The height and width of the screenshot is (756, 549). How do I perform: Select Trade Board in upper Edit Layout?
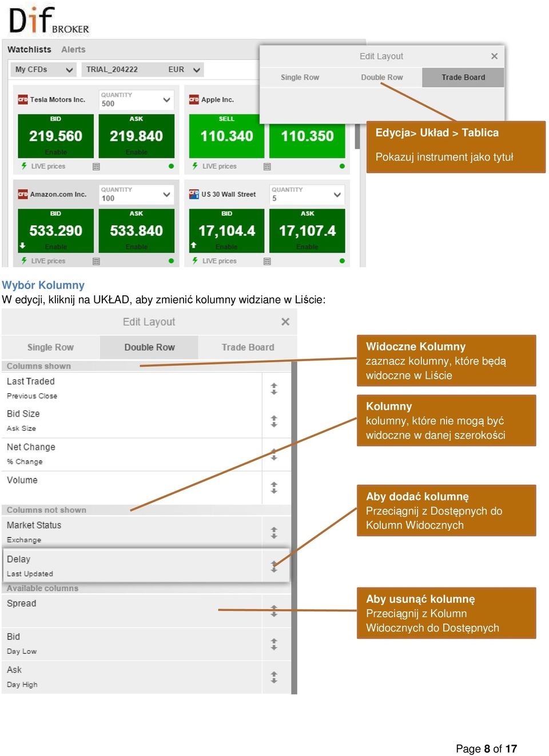coord(463,78)
